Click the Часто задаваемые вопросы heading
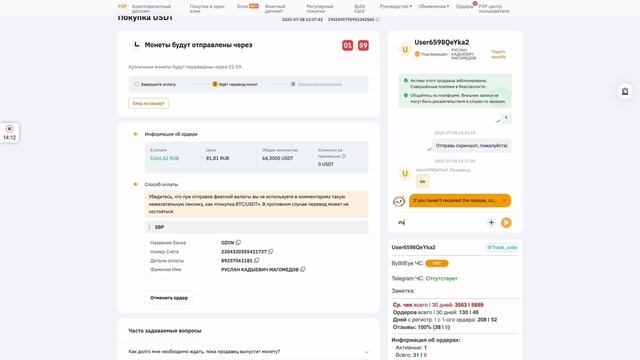640x360 pixels. (165, 331)
